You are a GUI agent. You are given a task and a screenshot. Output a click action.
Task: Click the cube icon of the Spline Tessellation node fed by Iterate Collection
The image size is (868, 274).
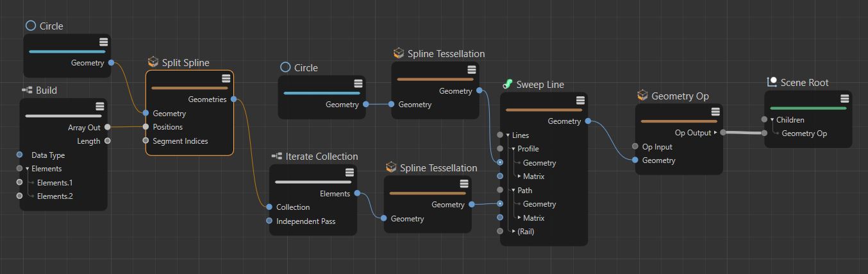tap(391, 167)
